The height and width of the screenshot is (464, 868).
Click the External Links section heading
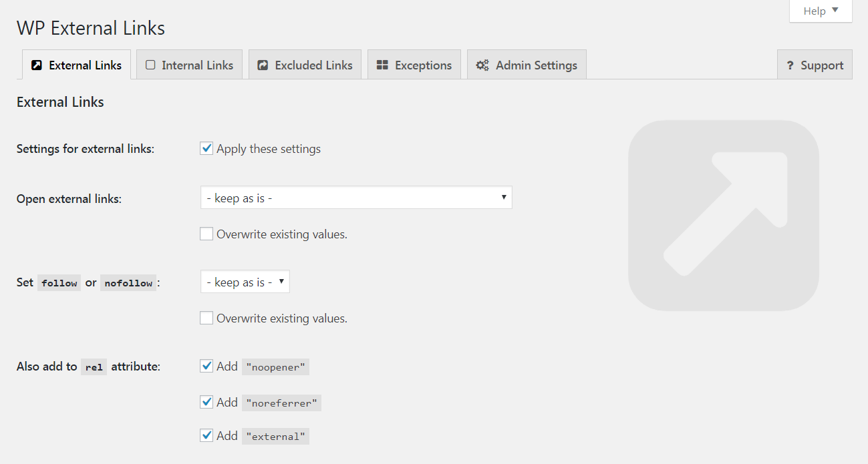click(60, 102)
